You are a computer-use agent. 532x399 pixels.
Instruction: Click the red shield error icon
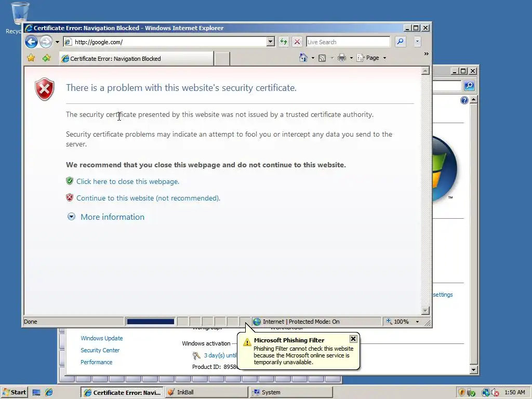tap(45, 89)
